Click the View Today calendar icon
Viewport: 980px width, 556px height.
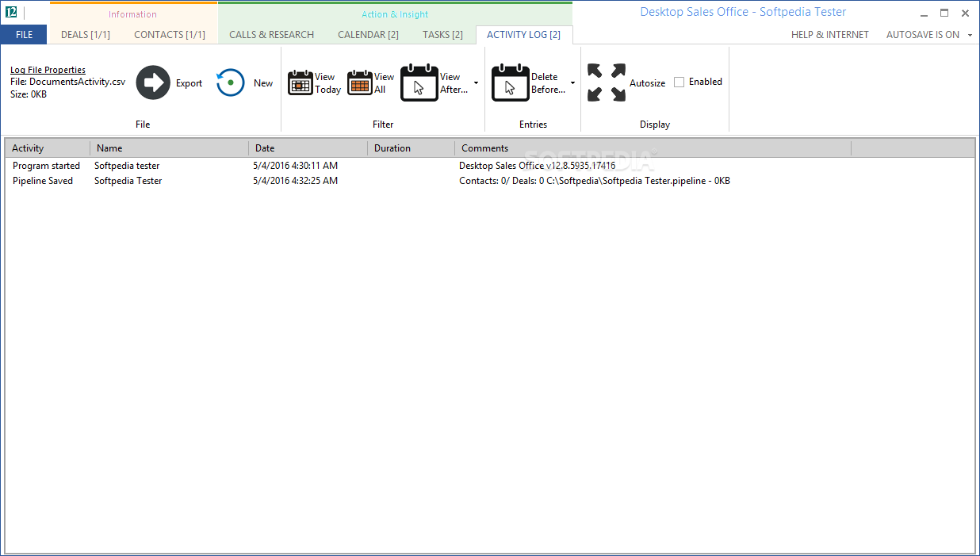click(x=301, y=83)
